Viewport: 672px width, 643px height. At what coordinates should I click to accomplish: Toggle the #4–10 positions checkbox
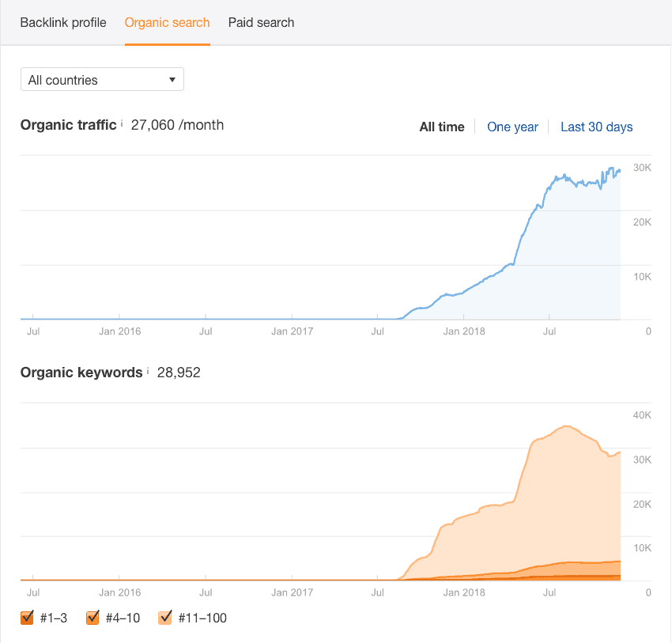pyautogui.click(x=92, y=618)
